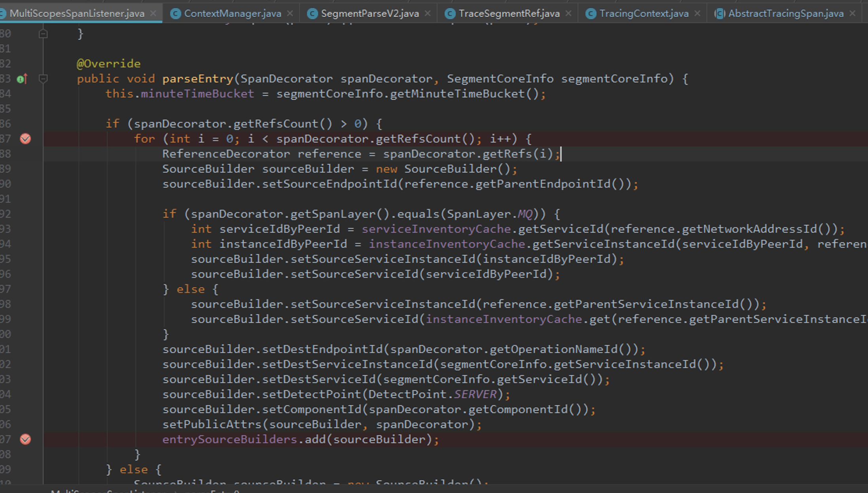
Task: Close the ContextManager.java tab
Action: (290, 13)
